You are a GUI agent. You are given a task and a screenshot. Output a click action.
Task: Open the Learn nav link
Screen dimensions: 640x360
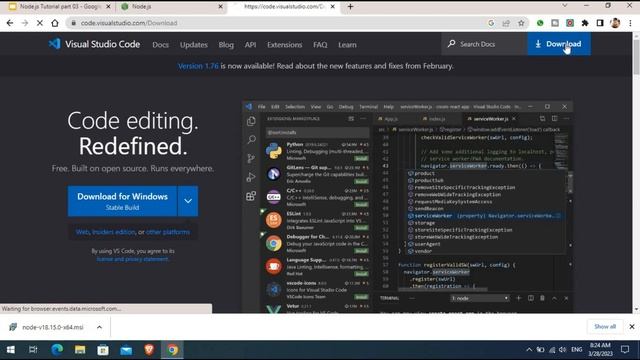pos(347,45)
